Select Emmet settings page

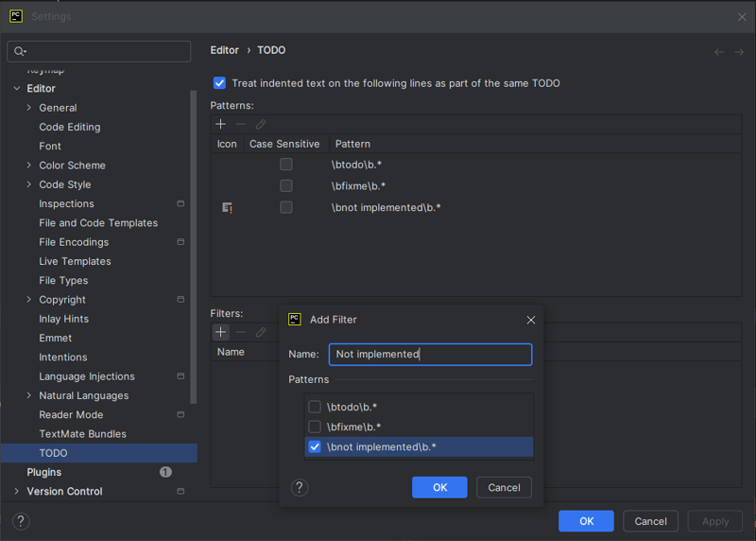pos(56,338)
